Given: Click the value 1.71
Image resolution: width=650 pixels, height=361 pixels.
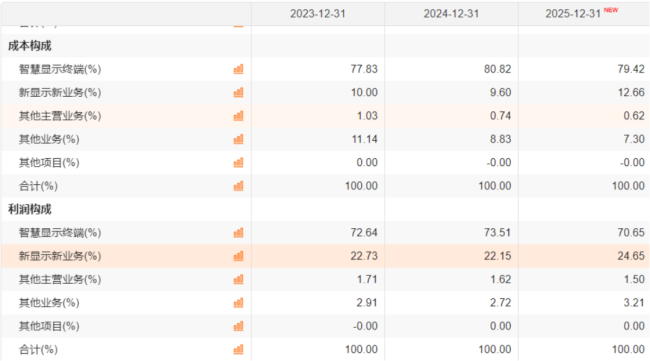Looking at the screenshot, I should click(367, 279).
